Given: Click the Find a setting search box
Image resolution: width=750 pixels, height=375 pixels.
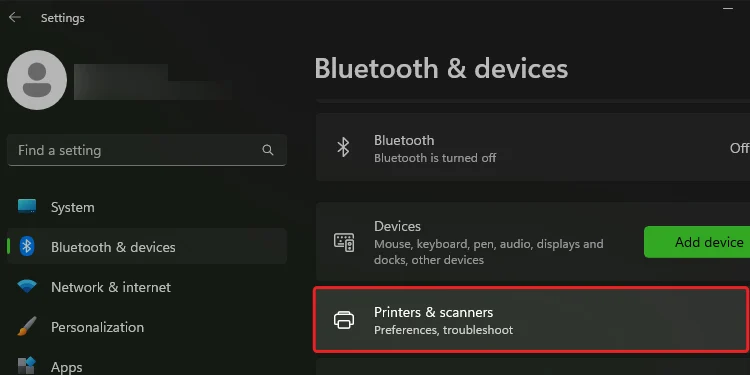Looking at the screenshot, I should [x=147, y=150].
